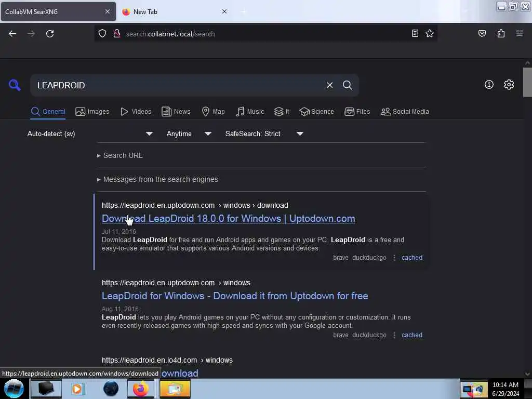The height and width of the screenshot is (399, 532).
Task: Open SearXNG preferences gear icon
Action: 509,85
